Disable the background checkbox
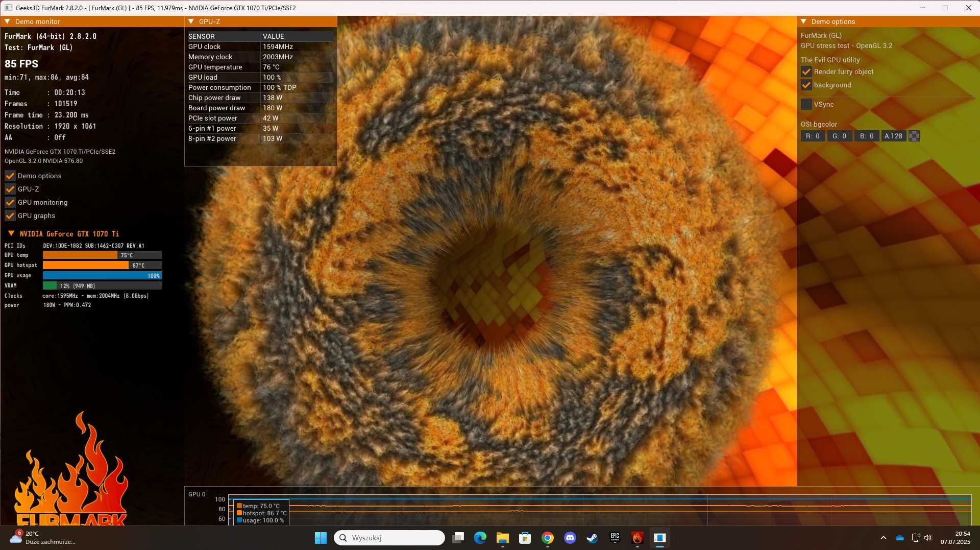The height and width of the screenshot is (550, 980). tap(806, 85)
